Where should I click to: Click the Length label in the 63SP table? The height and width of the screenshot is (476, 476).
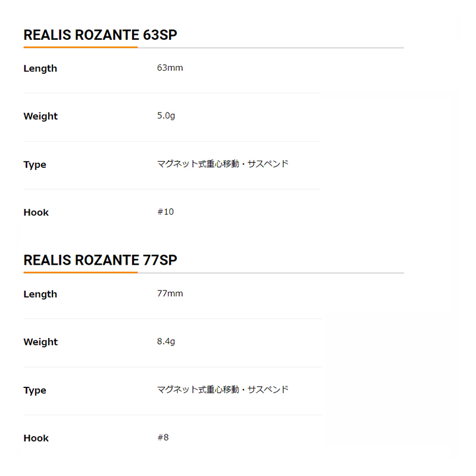pyautogui.click(x=40, y=68)
